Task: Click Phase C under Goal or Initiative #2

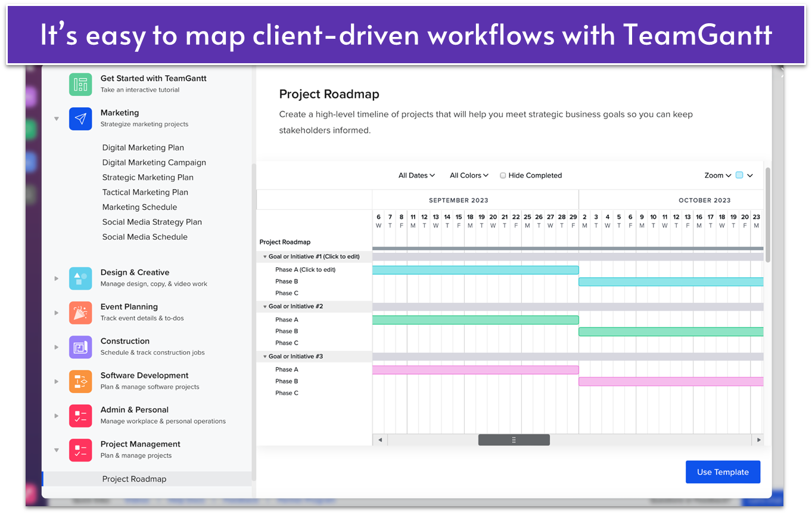Action: (287, 343)
